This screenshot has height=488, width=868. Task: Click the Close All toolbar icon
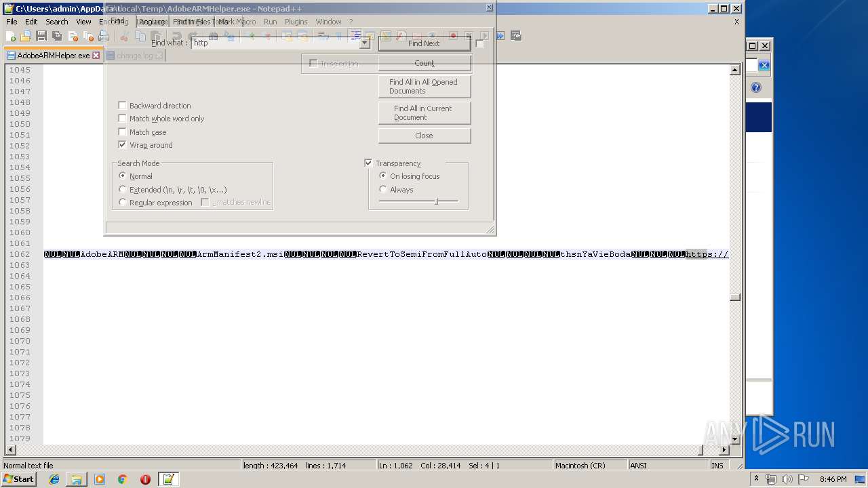(x=88, y=36)
